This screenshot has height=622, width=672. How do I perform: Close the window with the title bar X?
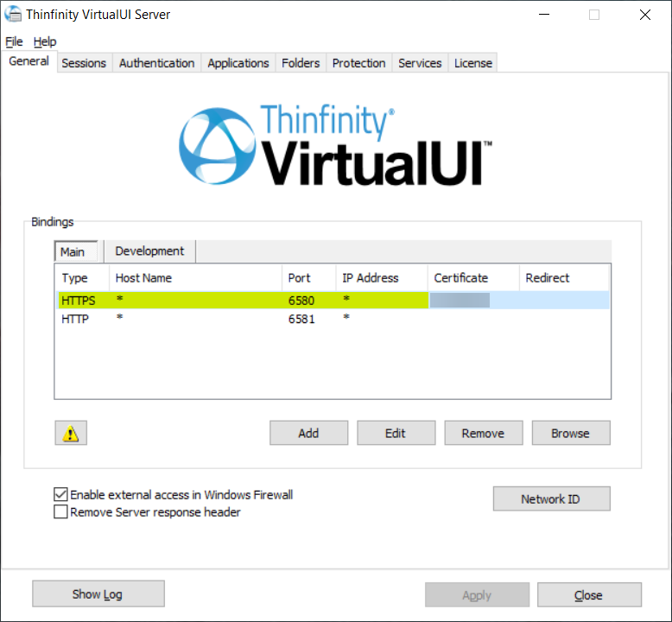coord(645,15)
